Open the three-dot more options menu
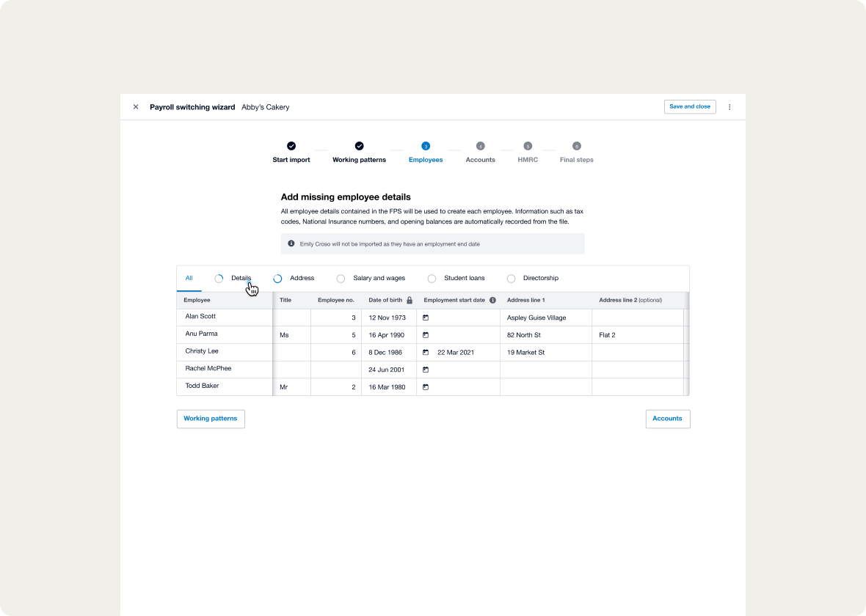Screen dimensions: 866x616 [729, 107]
